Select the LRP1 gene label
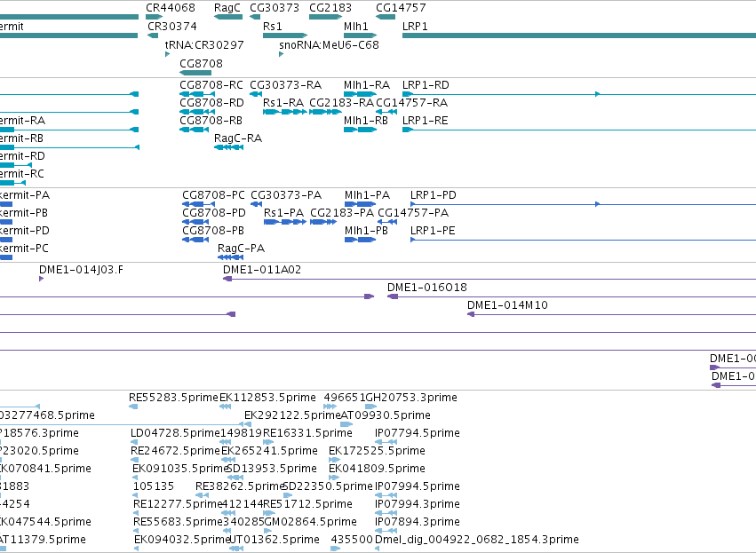This screenshot has height=553, width=756. click(x=415, y=27)
